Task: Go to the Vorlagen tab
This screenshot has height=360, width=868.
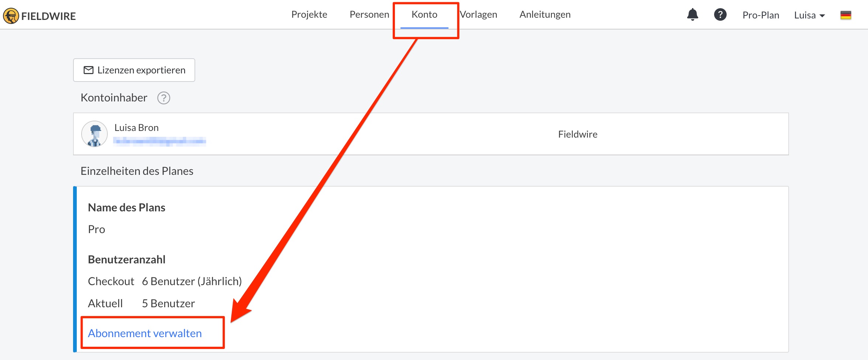Action: 478,14
